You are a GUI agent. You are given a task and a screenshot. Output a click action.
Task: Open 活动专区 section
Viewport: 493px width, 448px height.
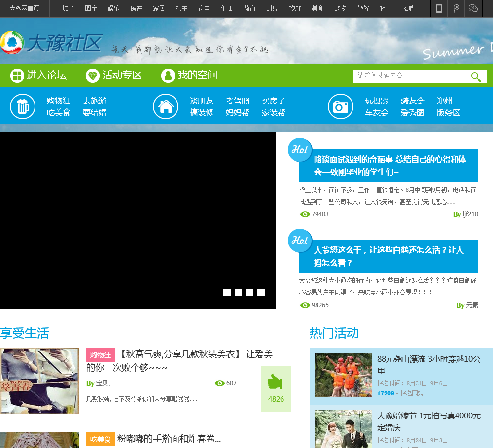click(114, 75)
